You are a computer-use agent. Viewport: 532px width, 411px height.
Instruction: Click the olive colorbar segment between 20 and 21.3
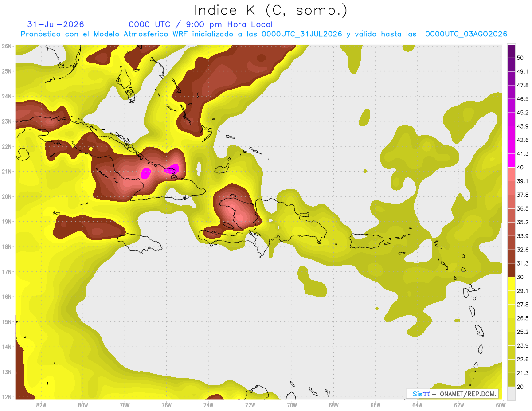pyautogui.click(x=511, y=380)
